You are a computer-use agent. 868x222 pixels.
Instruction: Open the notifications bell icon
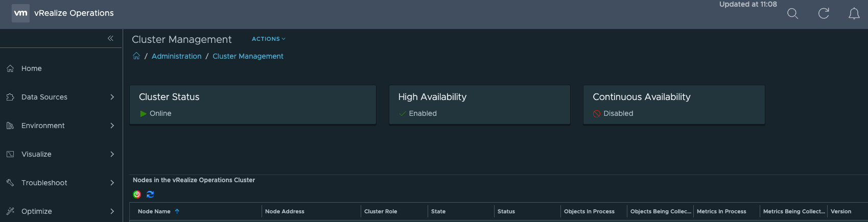point(854,14)
